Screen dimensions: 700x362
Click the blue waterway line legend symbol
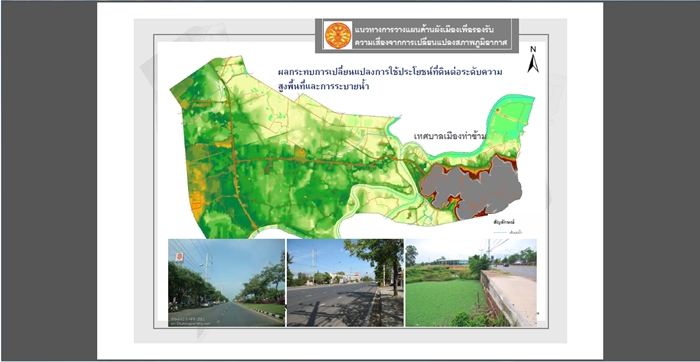click(500, 232)
